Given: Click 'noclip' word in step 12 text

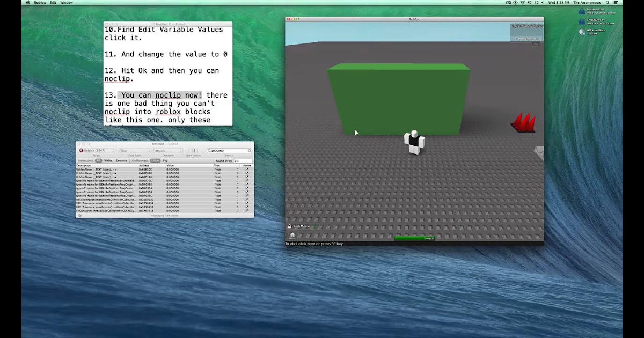Looking at the screenshot, I should (117, 79).
